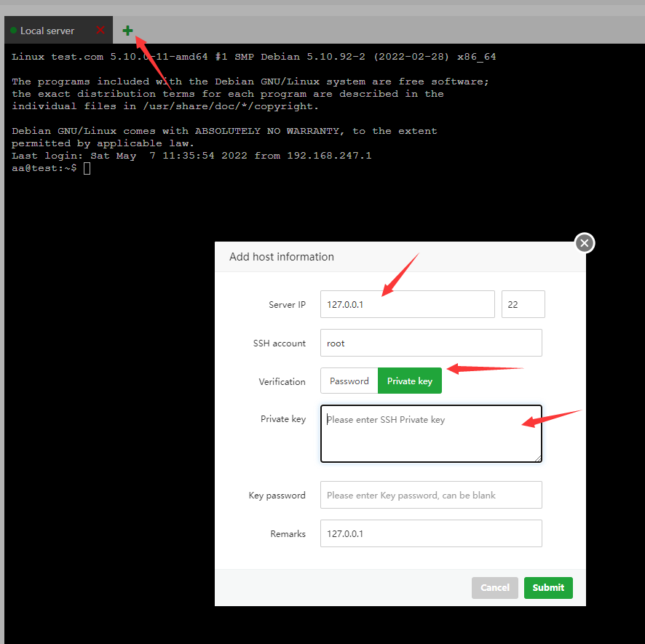This screenshot has width=645, height=644.
Task: Select Password verification method
Action: point(349,381)
